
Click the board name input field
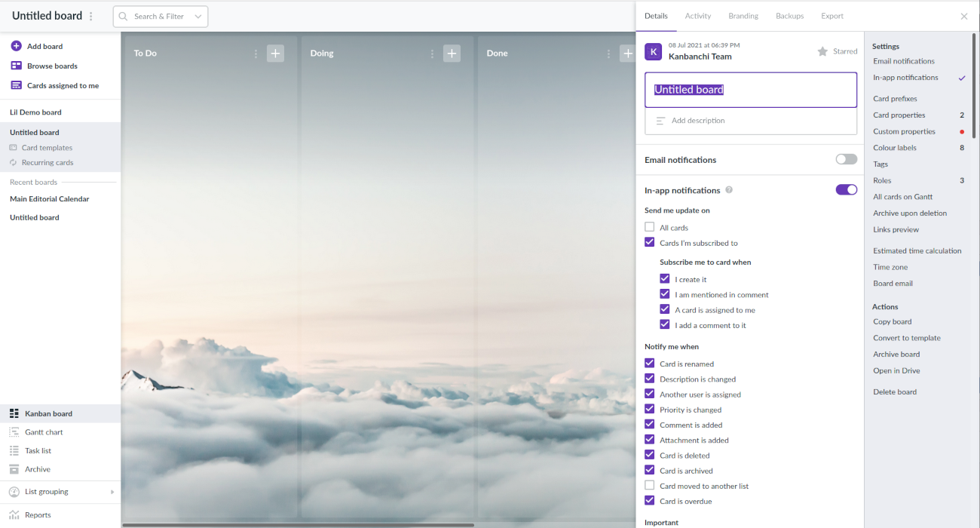(x=751, y=90)
